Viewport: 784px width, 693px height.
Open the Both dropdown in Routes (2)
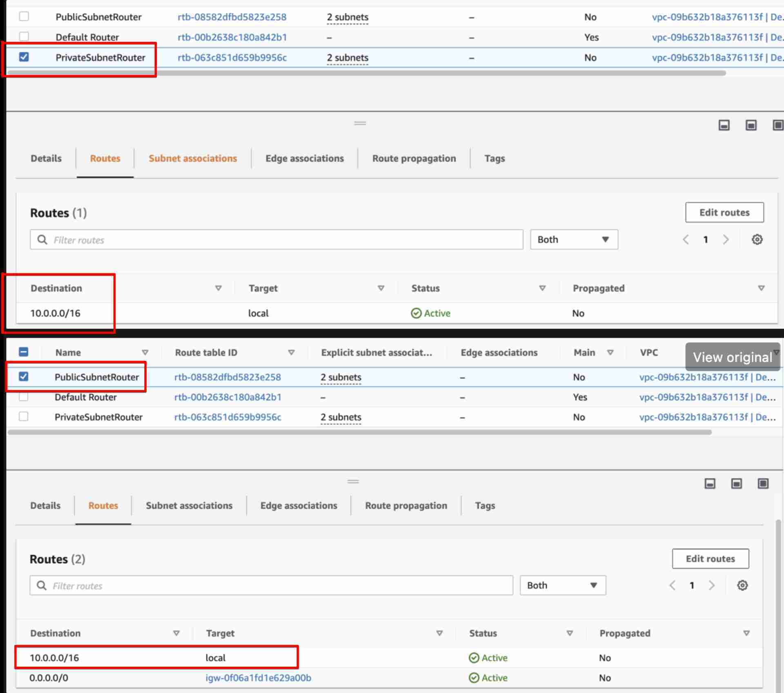[563, 586]
